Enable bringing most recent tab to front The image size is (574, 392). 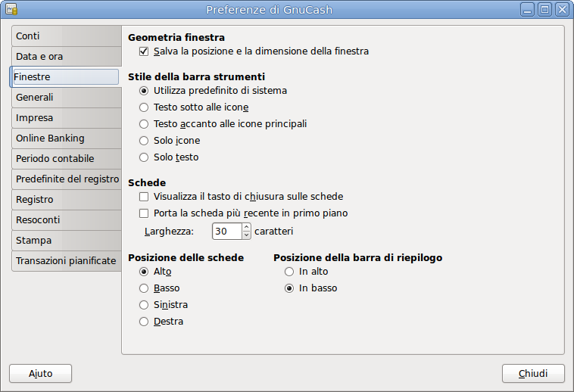(x=144, y=213)
